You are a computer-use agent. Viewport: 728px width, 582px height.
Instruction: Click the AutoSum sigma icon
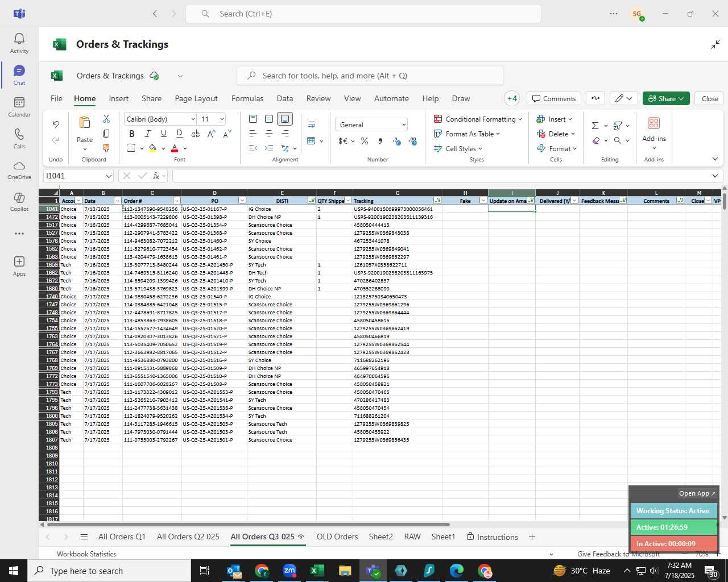(x=595, y=126)
